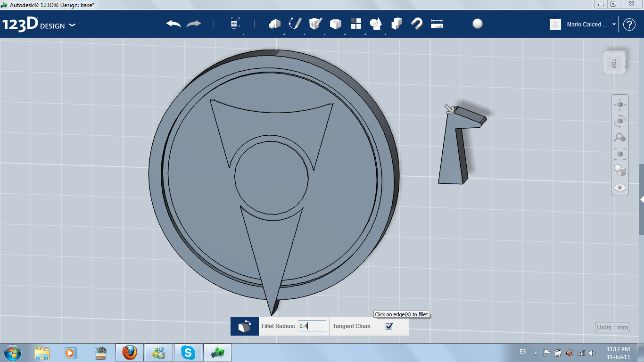Toggle the Snap magnet tool
Image resolution: width=644 pixels, height=362 pixels.
click(x=417, y=24)
